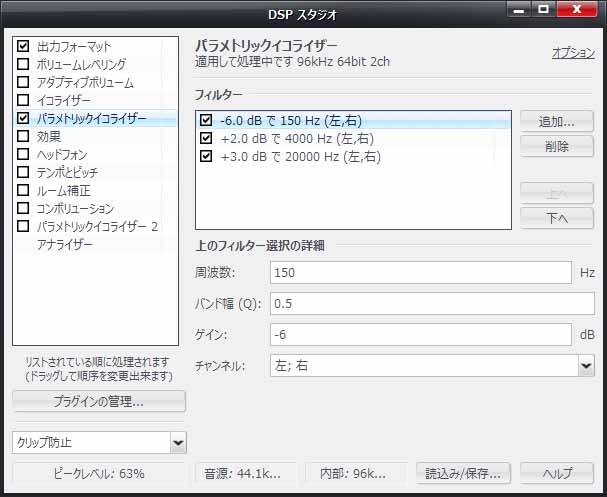
Task: Enable 効果 checkbox
Action: [x=23, y=136]
